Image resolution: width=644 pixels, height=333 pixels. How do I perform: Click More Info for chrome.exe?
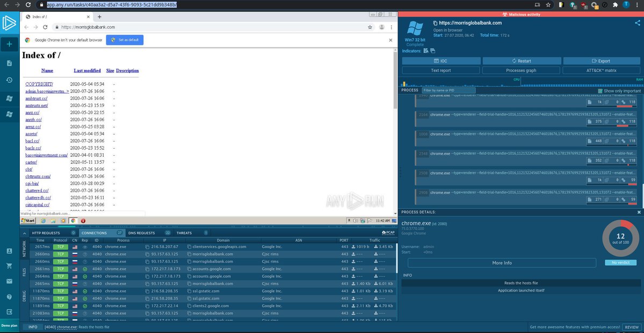click(x=502, y=263)
